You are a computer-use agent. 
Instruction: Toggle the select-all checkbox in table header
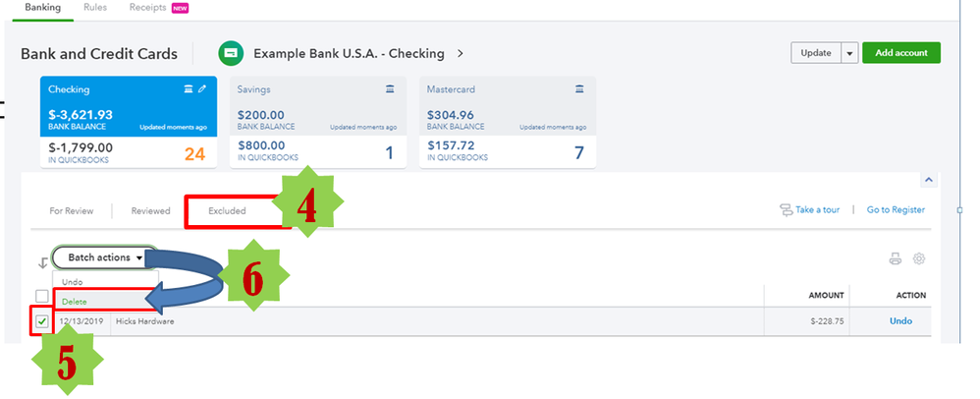41,296
